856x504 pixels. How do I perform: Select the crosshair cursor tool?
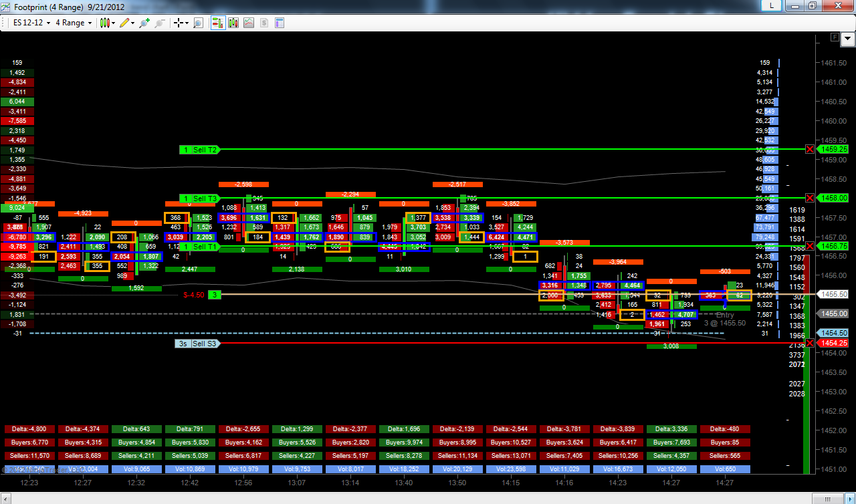point(179,23)
